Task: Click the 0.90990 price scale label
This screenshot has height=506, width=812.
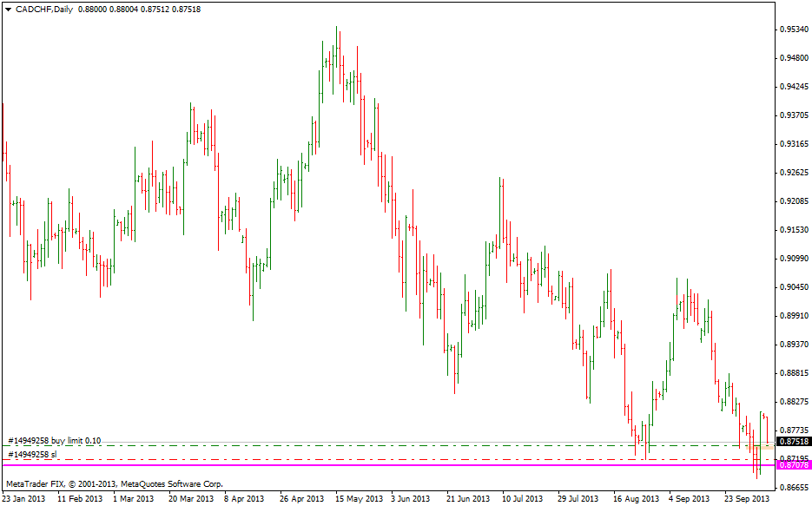Action: [x=794, y=259]
